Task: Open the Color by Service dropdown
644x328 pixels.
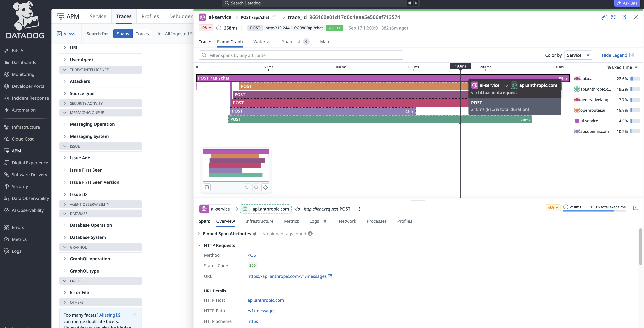Action: click(578, 55)
